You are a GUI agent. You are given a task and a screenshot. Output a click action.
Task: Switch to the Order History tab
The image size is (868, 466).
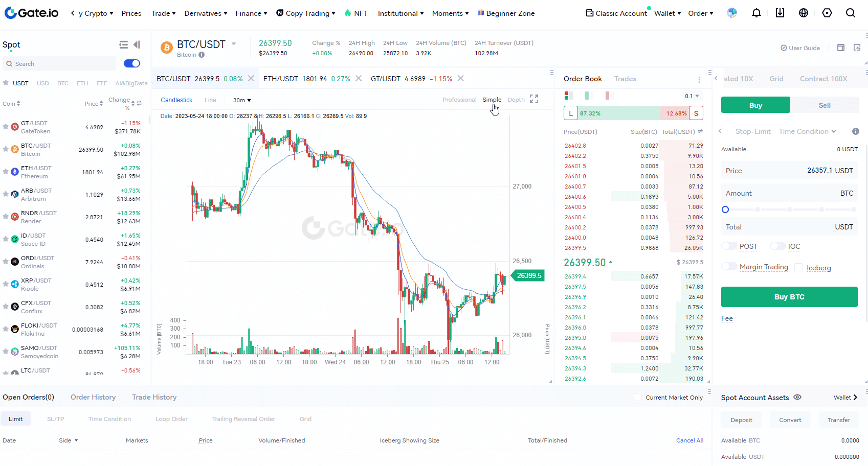pyautogui.click(x=93, y=397)
